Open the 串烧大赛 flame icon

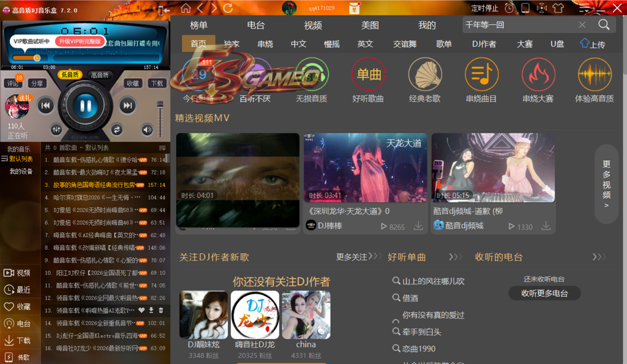538,74
